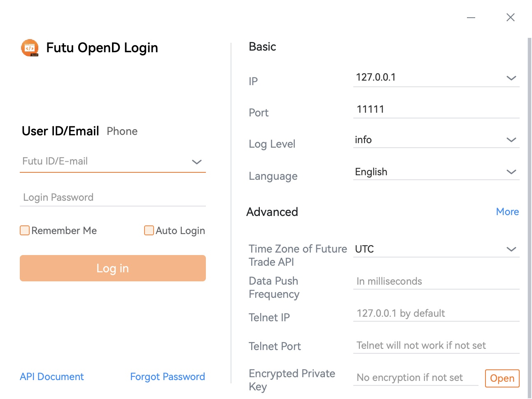Click into the Port number field
Image resolution: width=532 pixels, height=399 pixels.
[x=436, y=109]
